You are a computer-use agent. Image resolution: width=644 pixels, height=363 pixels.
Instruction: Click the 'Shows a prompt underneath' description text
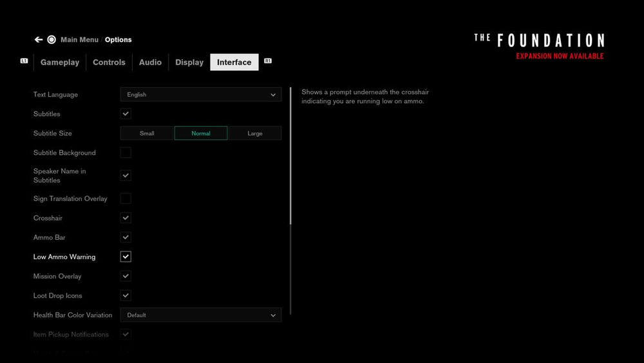pos(365,97)
